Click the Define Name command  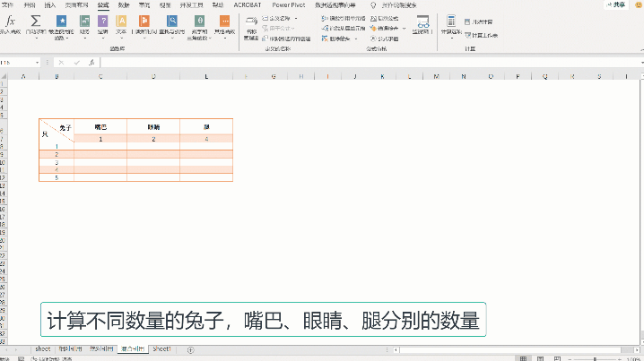tap(276, 19)
